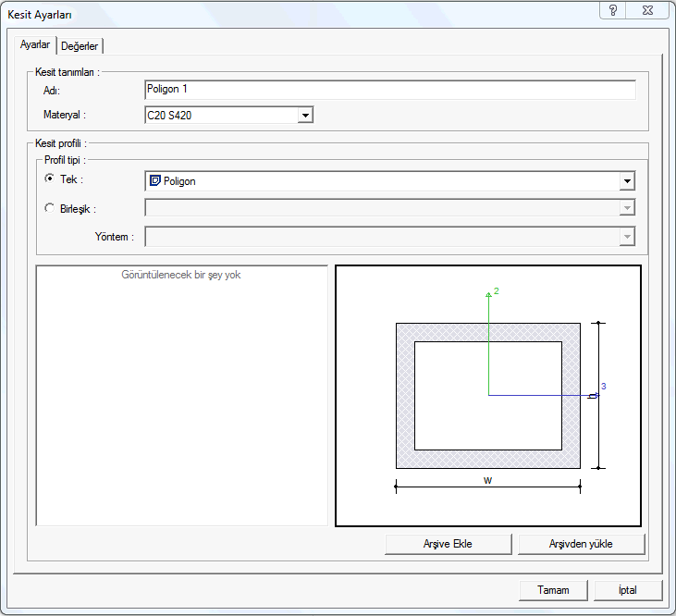Click the section profile preview drawing
This screenshot has height=616, width=676.
click(x=488, y=396)
